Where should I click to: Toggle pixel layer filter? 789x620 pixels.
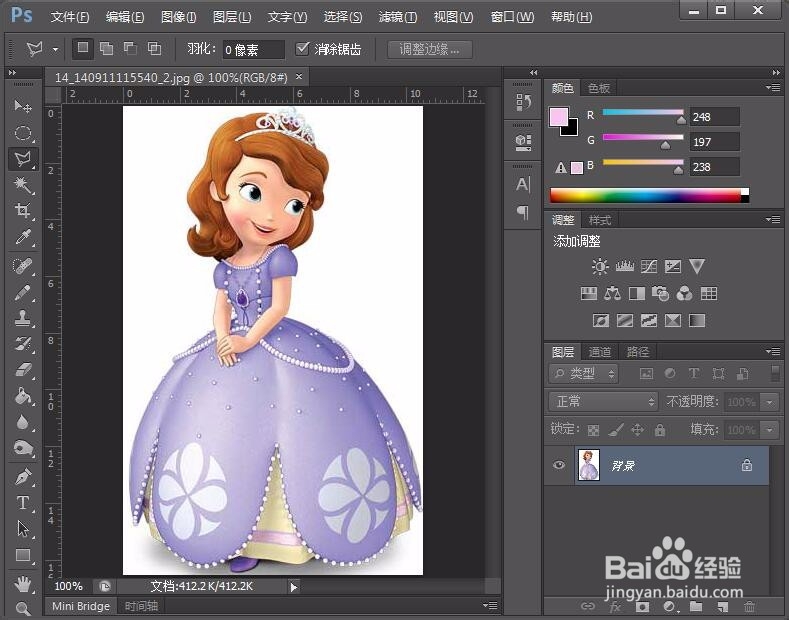coord(646,373)
